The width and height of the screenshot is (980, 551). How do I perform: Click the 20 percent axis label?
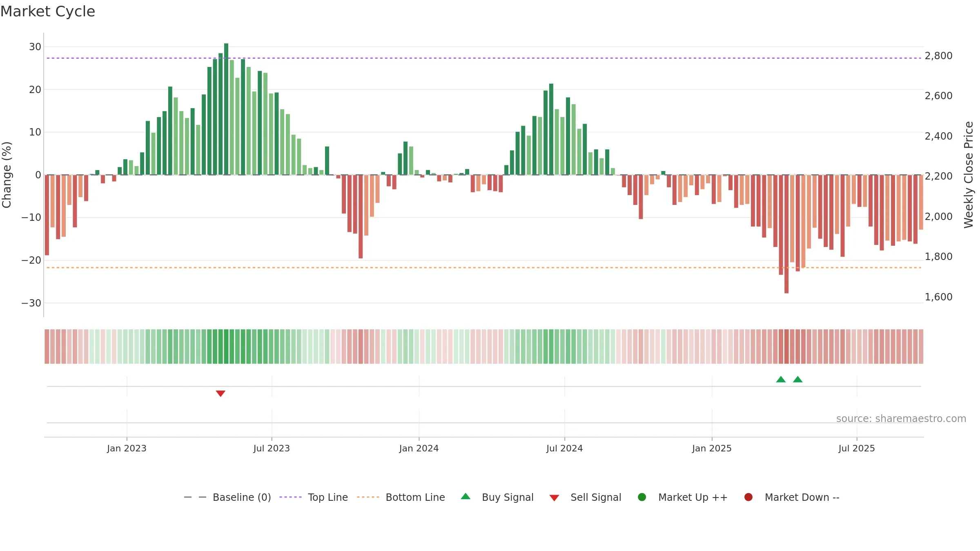click(35, 89)
